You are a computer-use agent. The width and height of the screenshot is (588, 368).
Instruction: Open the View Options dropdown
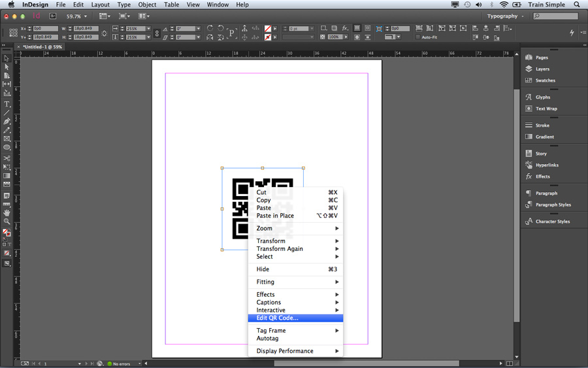105,16
